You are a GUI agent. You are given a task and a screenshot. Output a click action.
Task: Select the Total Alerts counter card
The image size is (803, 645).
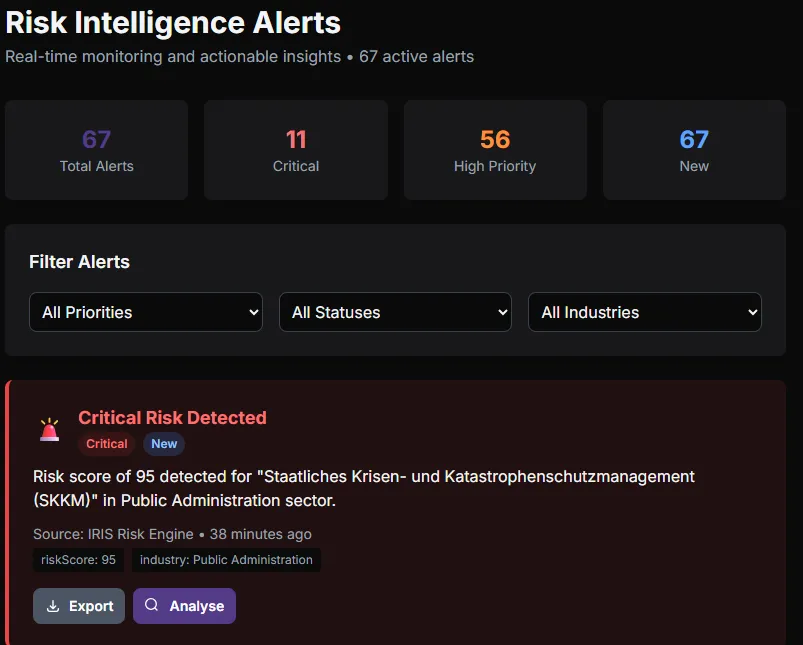96,149
